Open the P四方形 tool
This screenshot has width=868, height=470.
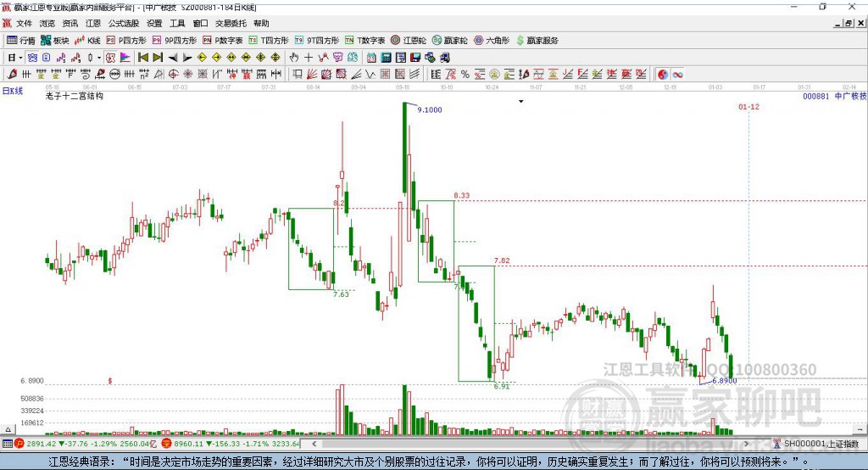[x=126, y=41]
